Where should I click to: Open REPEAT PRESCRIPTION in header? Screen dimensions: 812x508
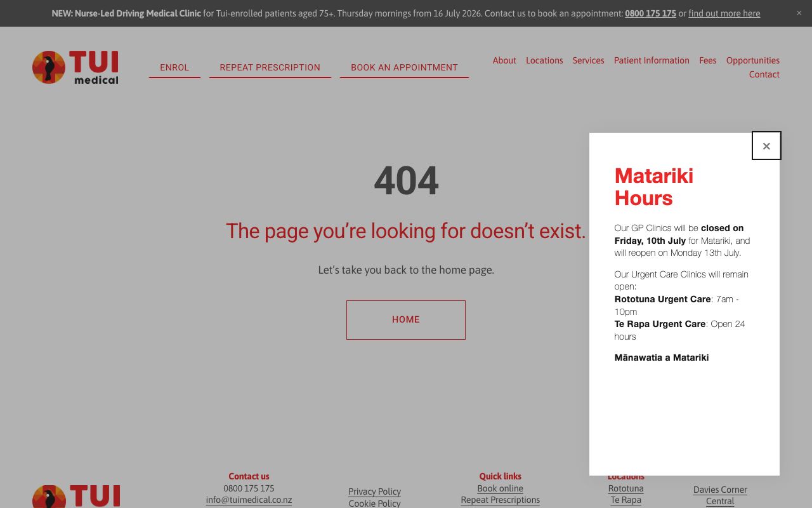[x=270, y=67]
